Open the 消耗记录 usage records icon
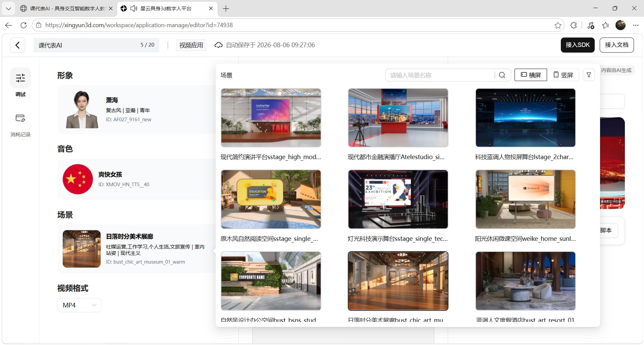 [20, 118]
